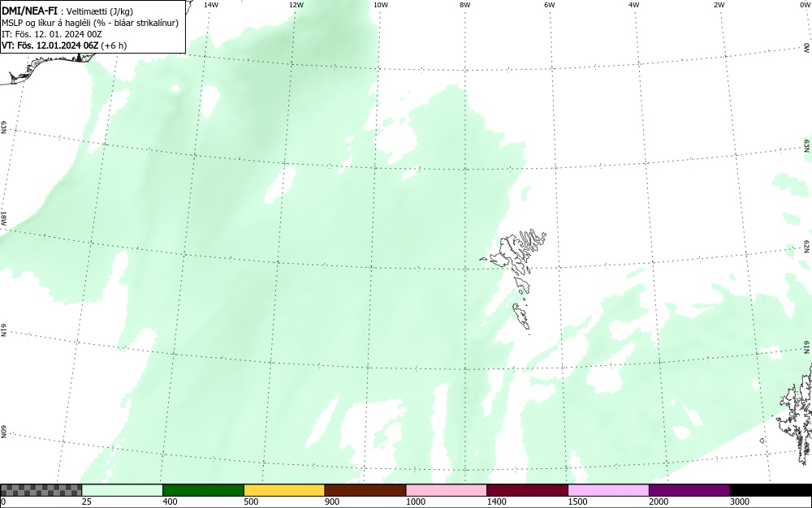Click the '18W' label on left edge
812x508 pixels.
3,217
